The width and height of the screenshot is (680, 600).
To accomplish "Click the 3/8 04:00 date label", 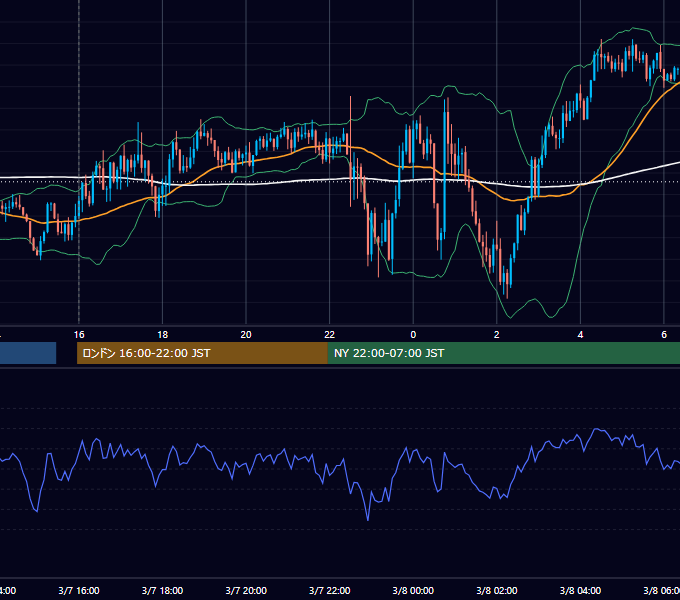I will pyautogui.click(x=580, y=590).
